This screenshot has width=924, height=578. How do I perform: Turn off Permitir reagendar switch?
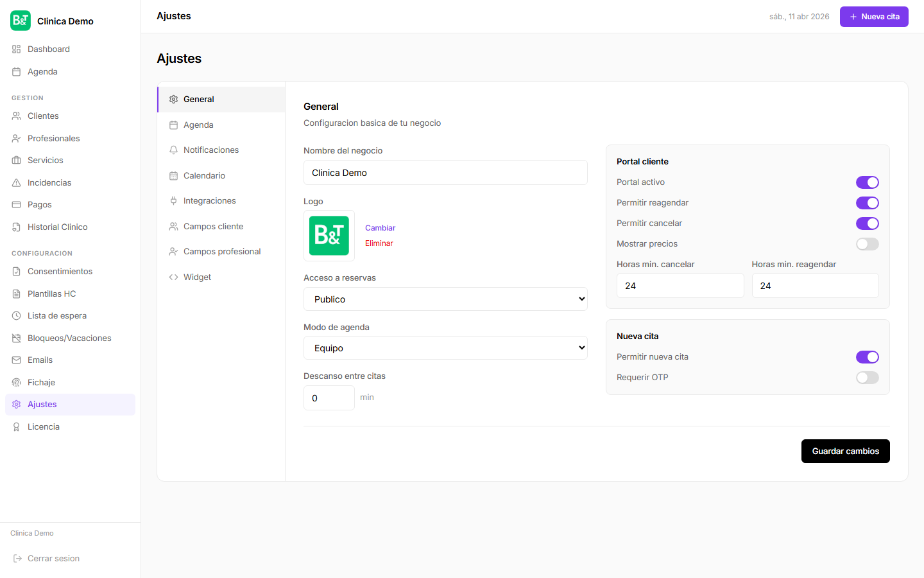(x=868, y=203)
